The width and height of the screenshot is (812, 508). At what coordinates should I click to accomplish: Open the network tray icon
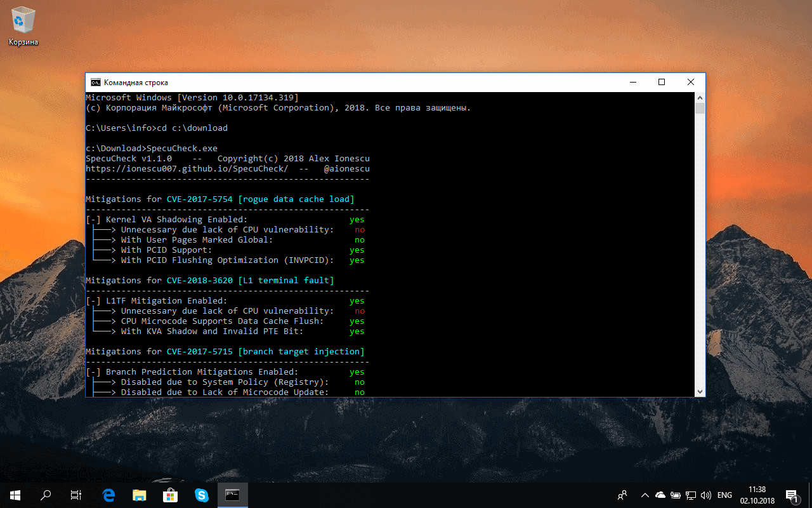pyautogui.click(x=691, y=495)
